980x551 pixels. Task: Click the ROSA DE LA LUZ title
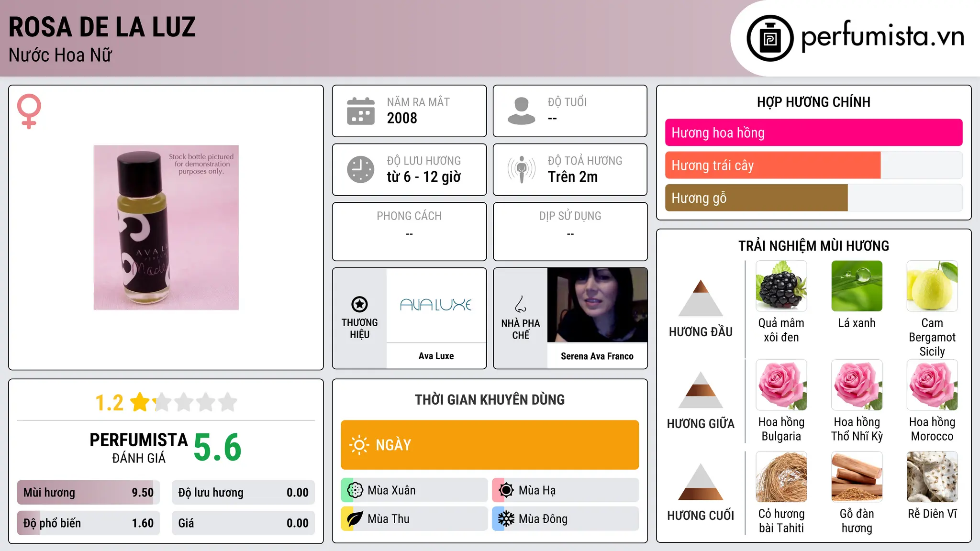(102, 27)
